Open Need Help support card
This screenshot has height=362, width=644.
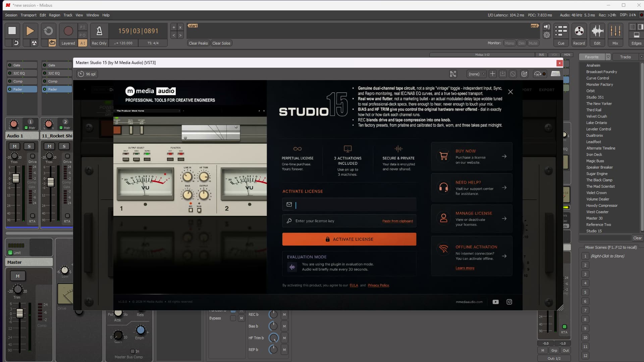pyautogui.click(x=472, y=188)
